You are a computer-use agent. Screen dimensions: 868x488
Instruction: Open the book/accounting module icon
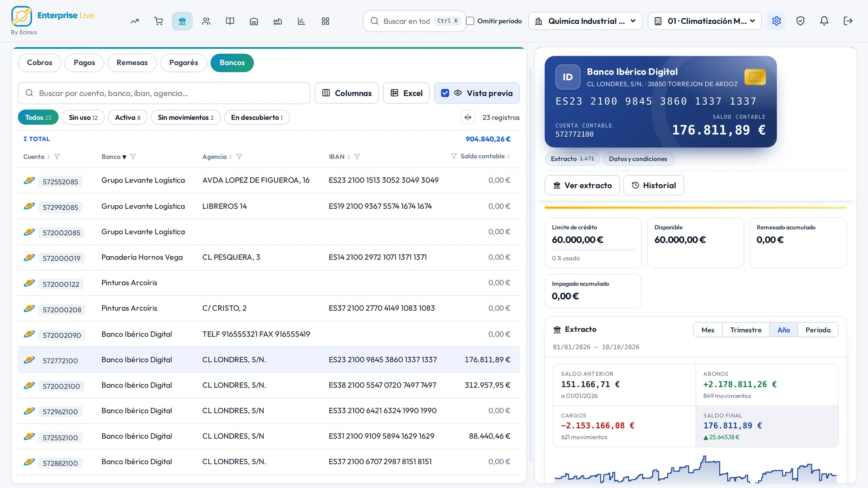(230, 21)
